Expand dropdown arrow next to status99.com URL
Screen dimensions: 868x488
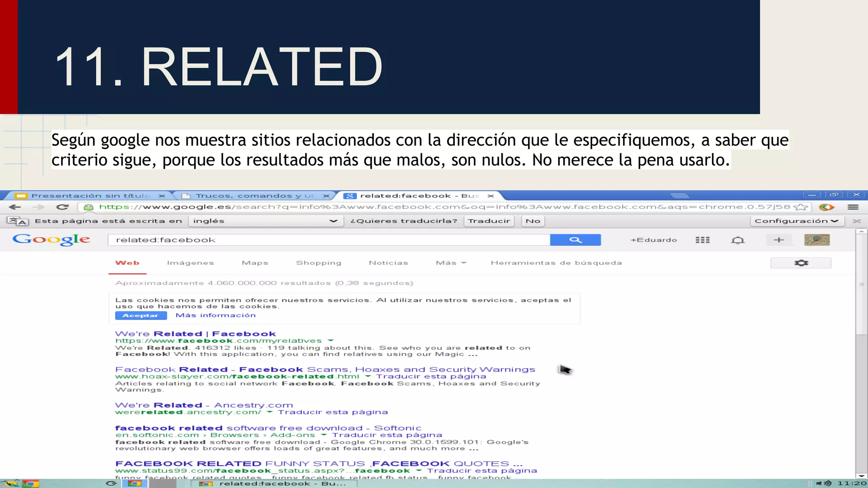419,470
